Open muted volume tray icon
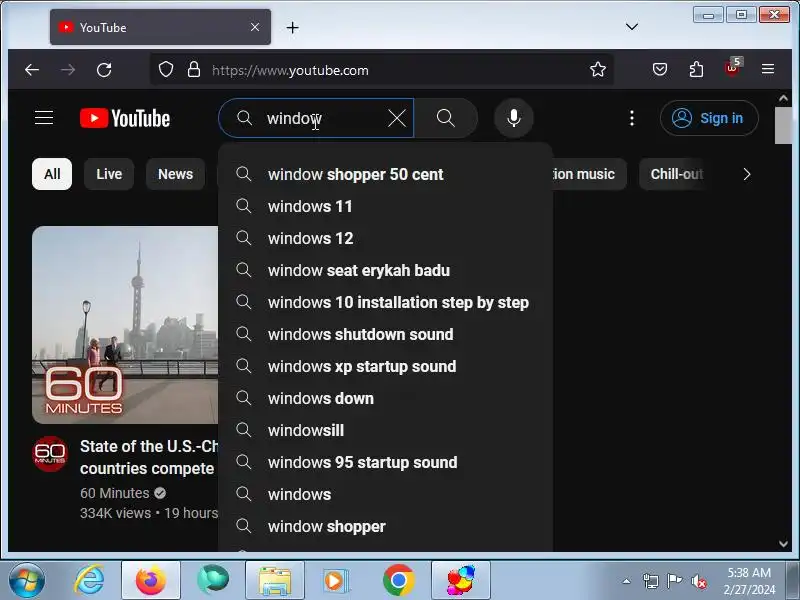The width and height of the screenshot is (800, 600). pyautogui.click(x=698, y=581)
